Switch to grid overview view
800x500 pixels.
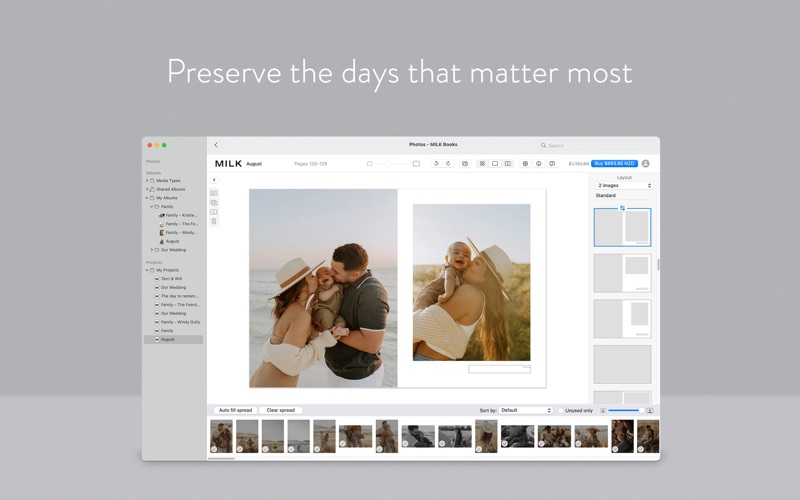coord(482,164)
